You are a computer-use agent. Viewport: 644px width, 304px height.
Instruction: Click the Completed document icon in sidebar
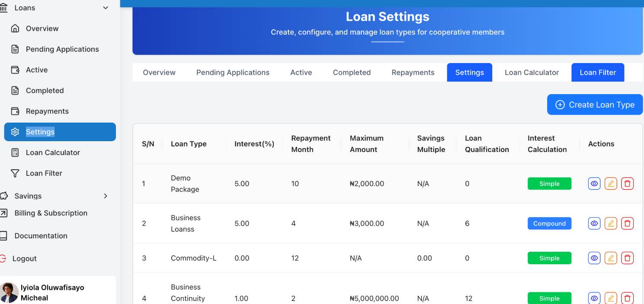pyautogui.click(x=15, y=91)
